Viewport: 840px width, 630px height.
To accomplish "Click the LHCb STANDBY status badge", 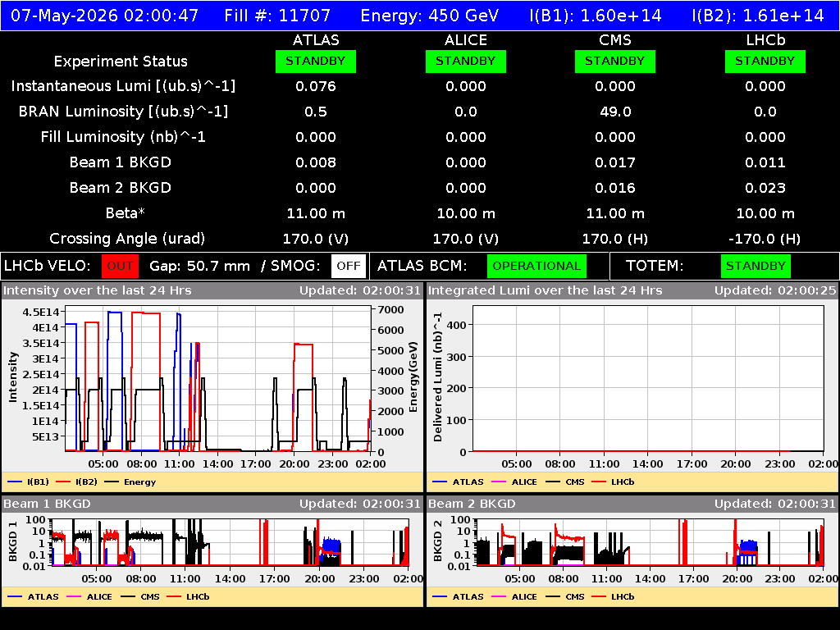I will [x=765, y=61].
